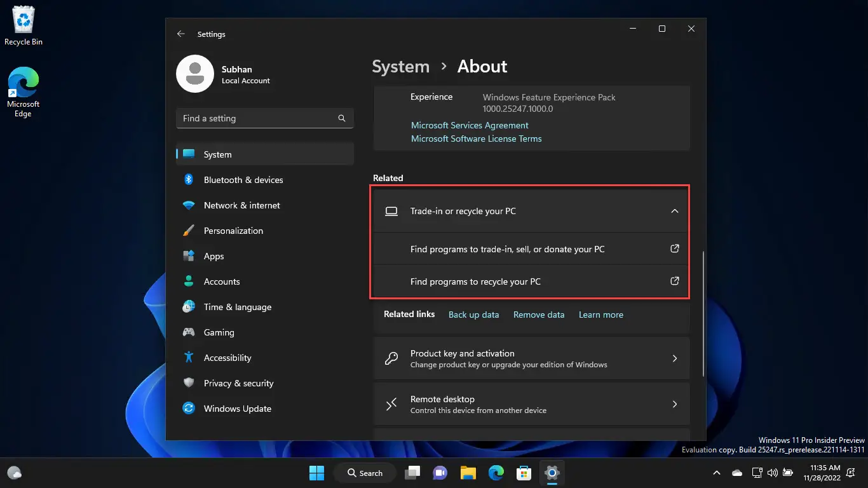The height and width of the screenshot is (488, 868).
Task: Click the Gaming controller icon
Action: tap(189, 332)
